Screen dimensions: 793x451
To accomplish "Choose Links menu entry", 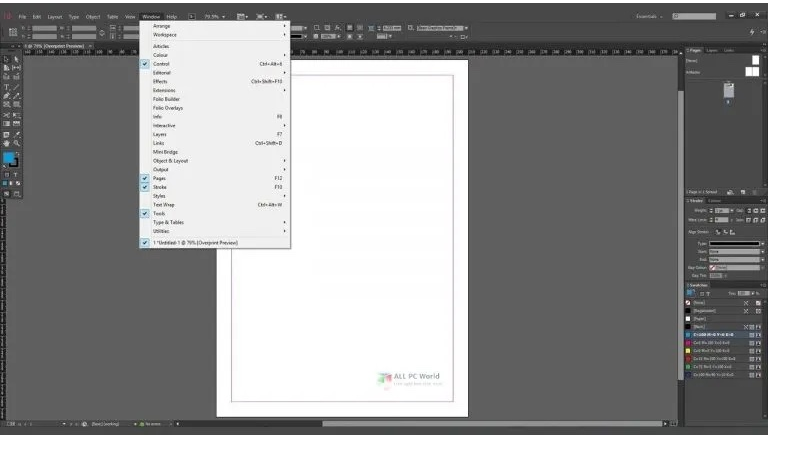I will click(x=215, y=143).
